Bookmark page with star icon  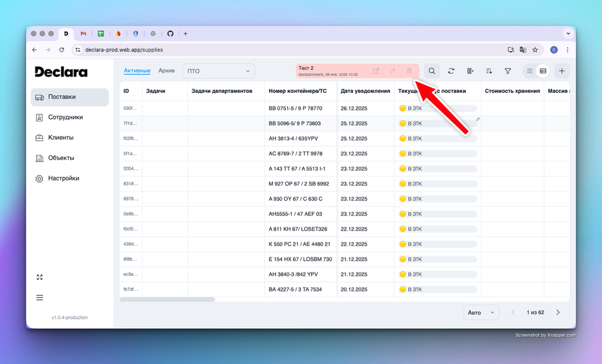pyautogui.click(x=535, y=50)
